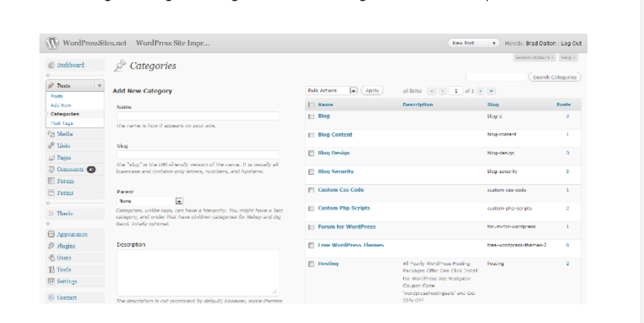Click the Description text area
This screenshot has width=644, height=323.
[198, 273]
